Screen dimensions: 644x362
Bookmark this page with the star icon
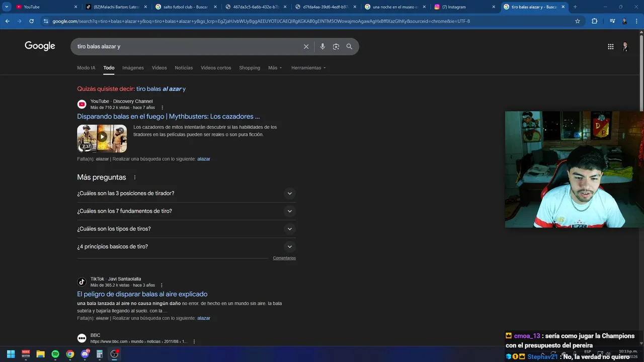578,21
